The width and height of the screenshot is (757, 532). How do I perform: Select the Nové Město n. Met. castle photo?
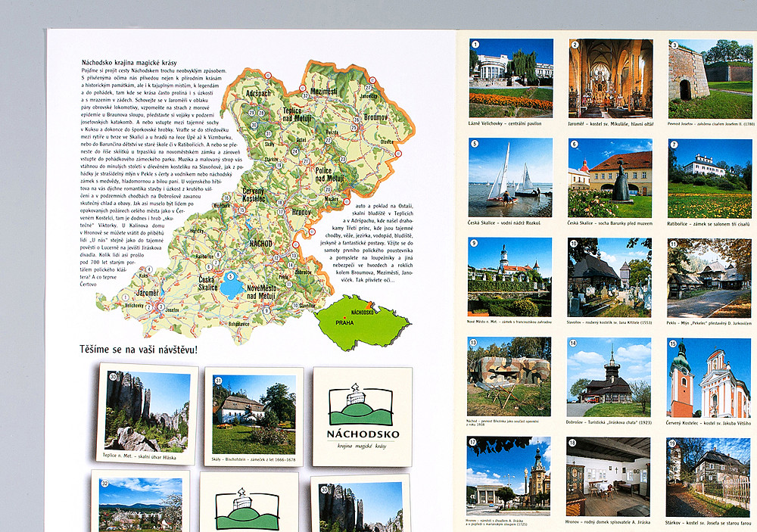pos(509,277)
